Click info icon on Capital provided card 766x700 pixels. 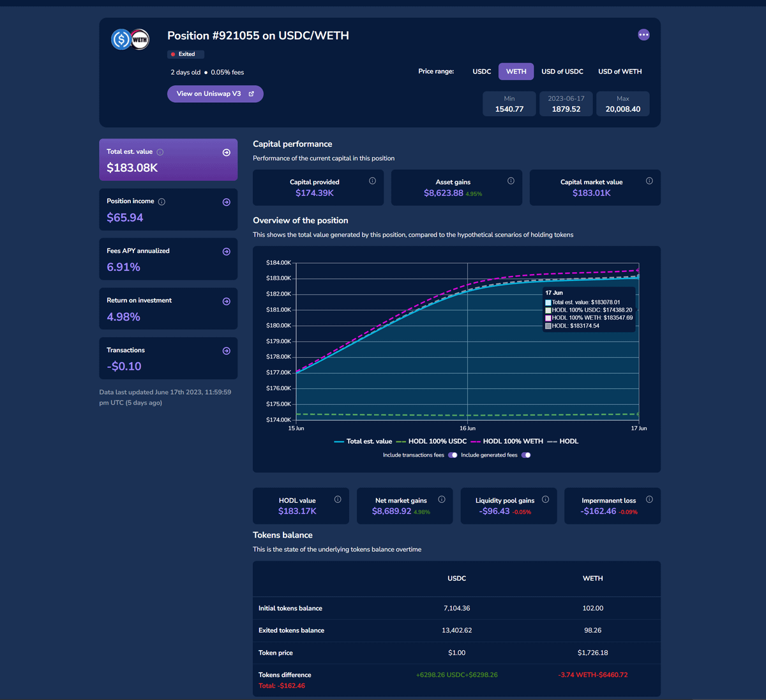(x=372, y=181)
